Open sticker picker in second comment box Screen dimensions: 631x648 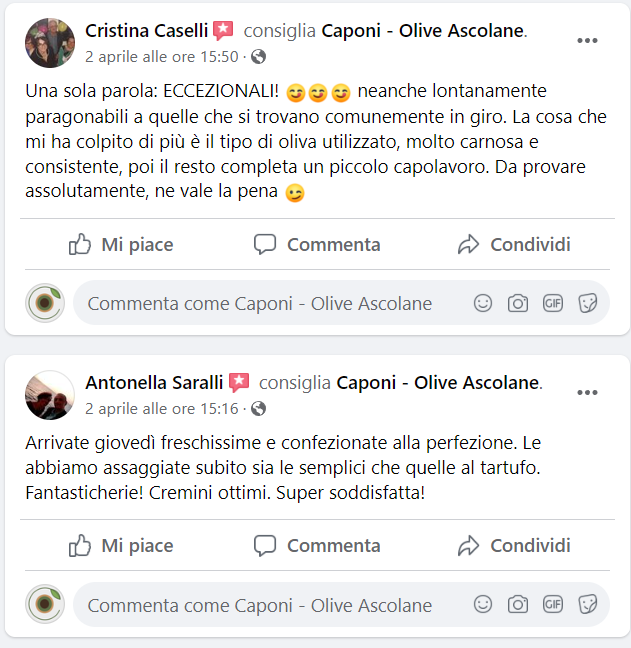coord(588,605)
